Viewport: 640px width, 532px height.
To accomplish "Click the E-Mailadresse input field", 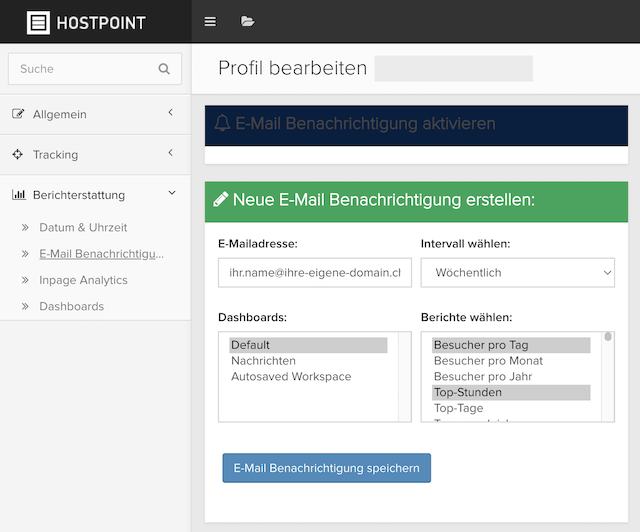I will 315,272.
